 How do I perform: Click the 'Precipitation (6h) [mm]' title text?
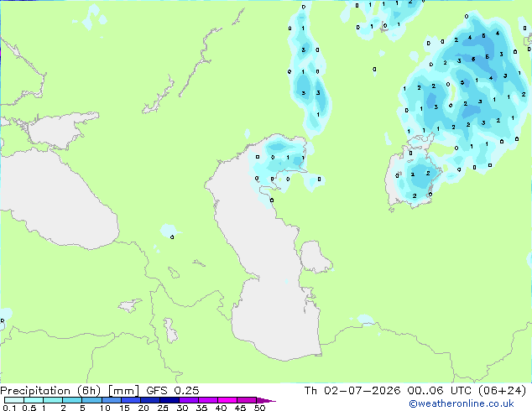click(70, 391)
